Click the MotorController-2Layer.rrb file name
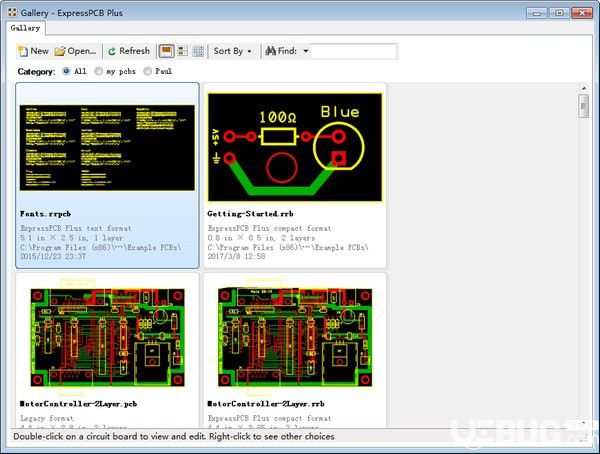The width and height of the screenshot is (600, 454). click(266, 404)
